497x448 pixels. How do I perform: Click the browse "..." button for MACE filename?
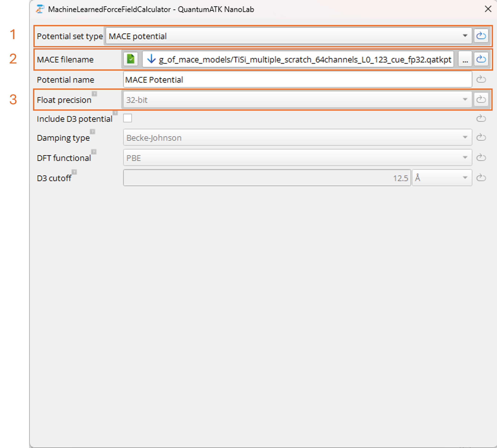[x=465, y=59]
